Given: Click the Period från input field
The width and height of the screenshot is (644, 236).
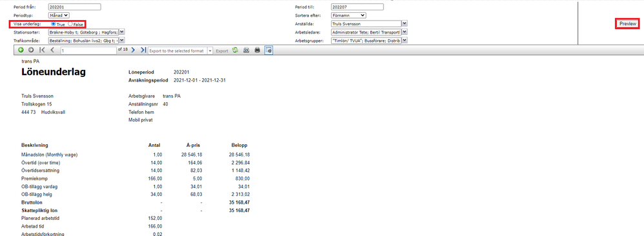Looking at the screenshot, I should (x=74, y=7).
